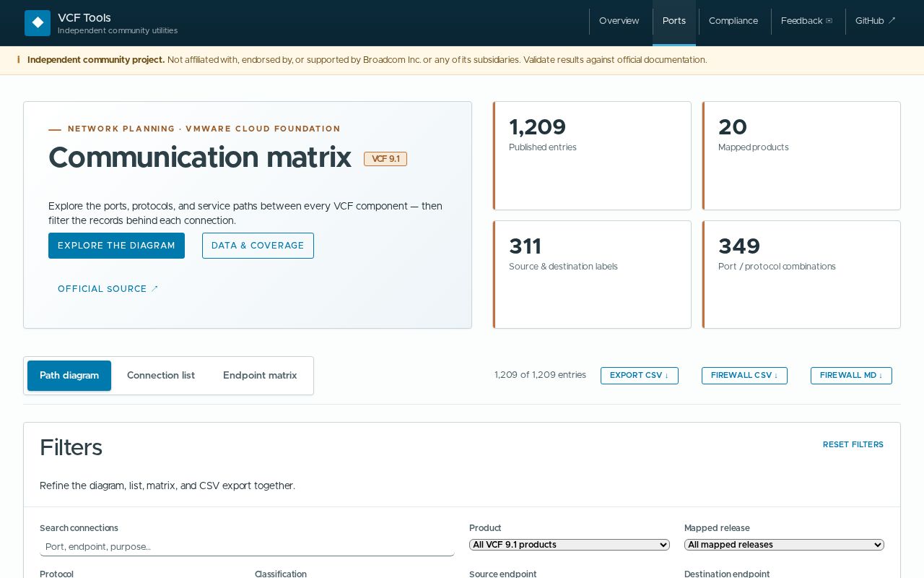Click the Data & Coverage button

258,246
